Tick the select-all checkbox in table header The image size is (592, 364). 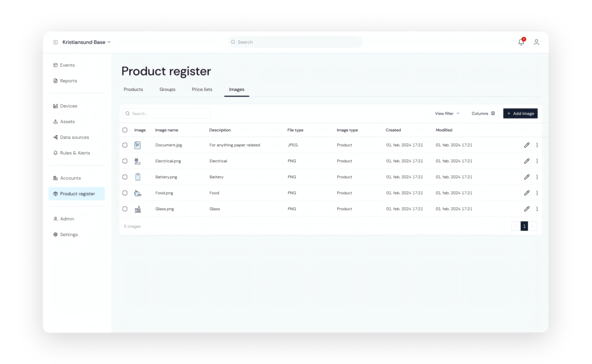(x=125, y=130)
